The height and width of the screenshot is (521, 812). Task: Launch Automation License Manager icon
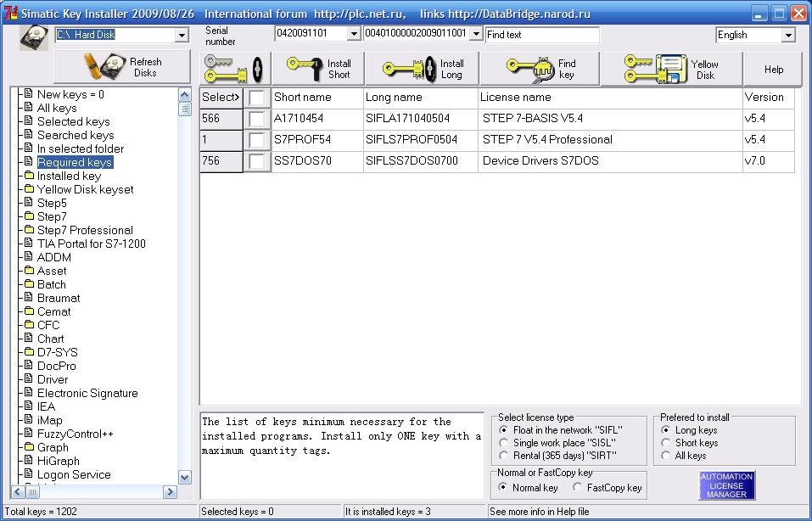726,485
